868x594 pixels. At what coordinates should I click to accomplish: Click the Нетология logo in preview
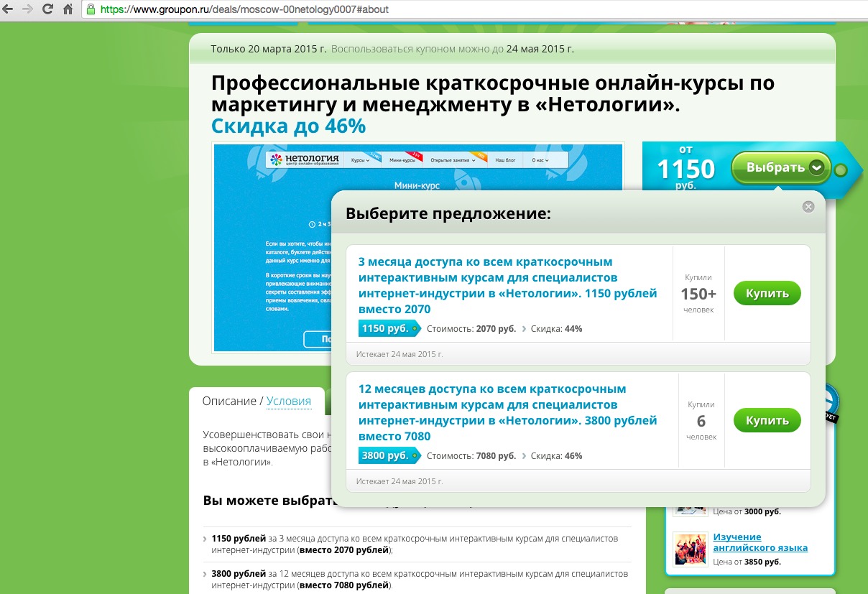click(x=305, y=159)
